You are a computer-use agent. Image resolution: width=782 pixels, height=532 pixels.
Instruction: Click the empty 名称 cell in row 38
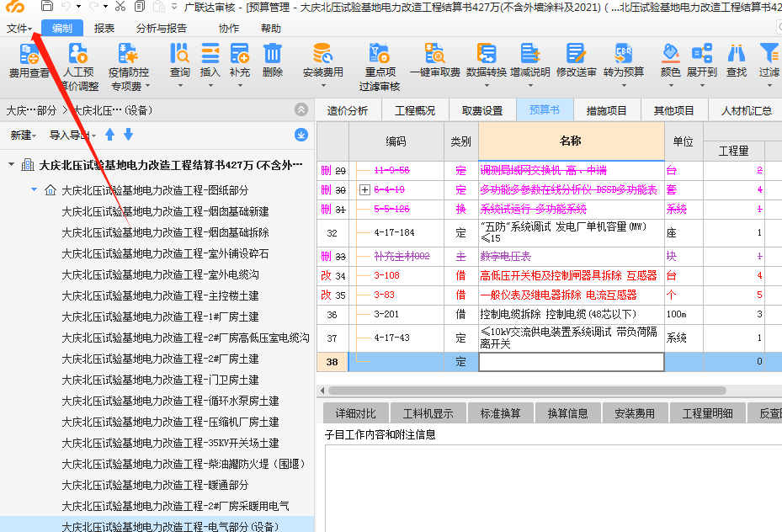[x=571, y=362]
